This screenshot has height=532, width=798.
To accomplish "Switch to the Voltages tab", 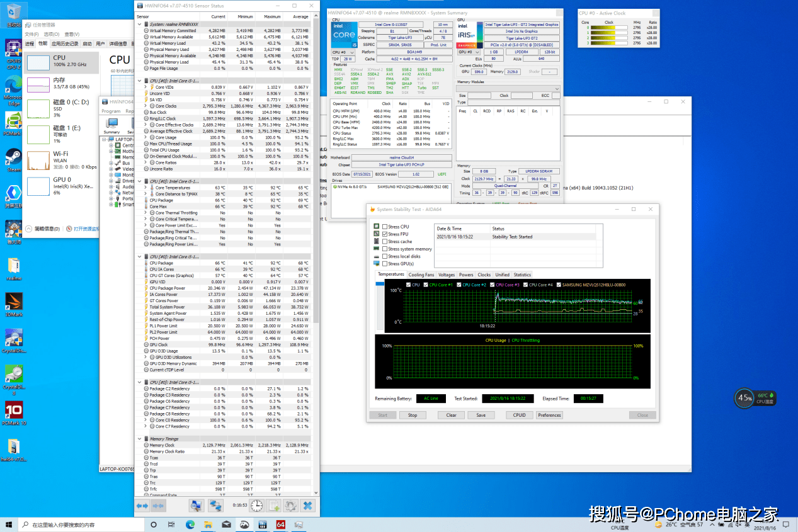I will [447, 274].
